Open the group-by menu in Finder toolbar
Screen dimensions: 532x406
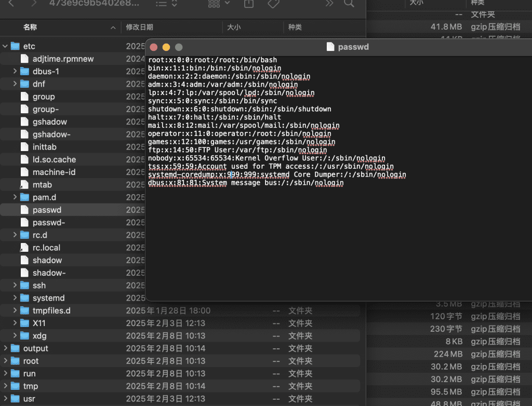(219, 3)
